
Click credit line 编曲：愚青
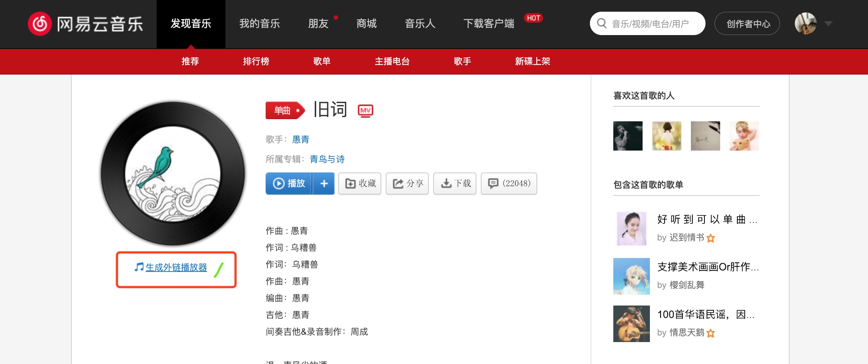click(x=288, y=298)
